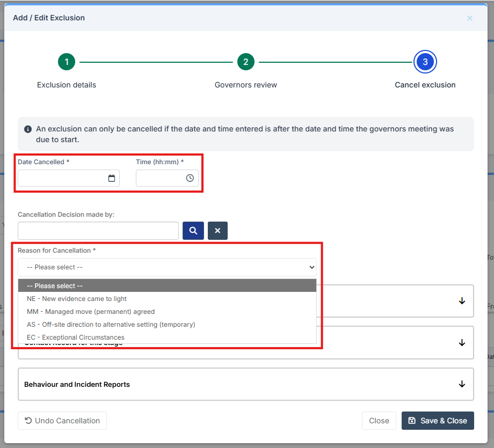
Task: Expand the first collapsed section below the dropdown
Action: (462, 301)
